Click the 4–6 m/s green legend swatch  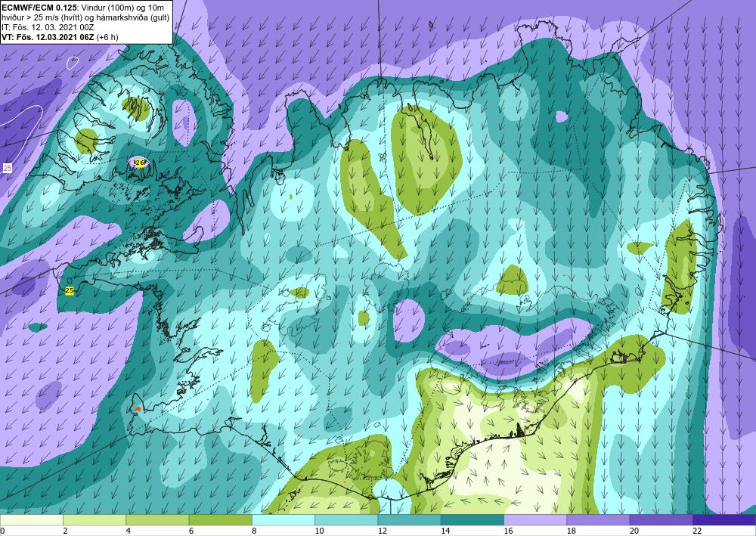pos(157,520)
